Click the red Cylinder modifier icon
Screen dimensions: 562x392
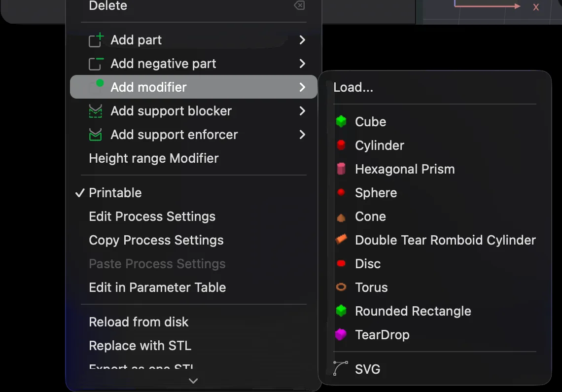[x=341, y=145]
